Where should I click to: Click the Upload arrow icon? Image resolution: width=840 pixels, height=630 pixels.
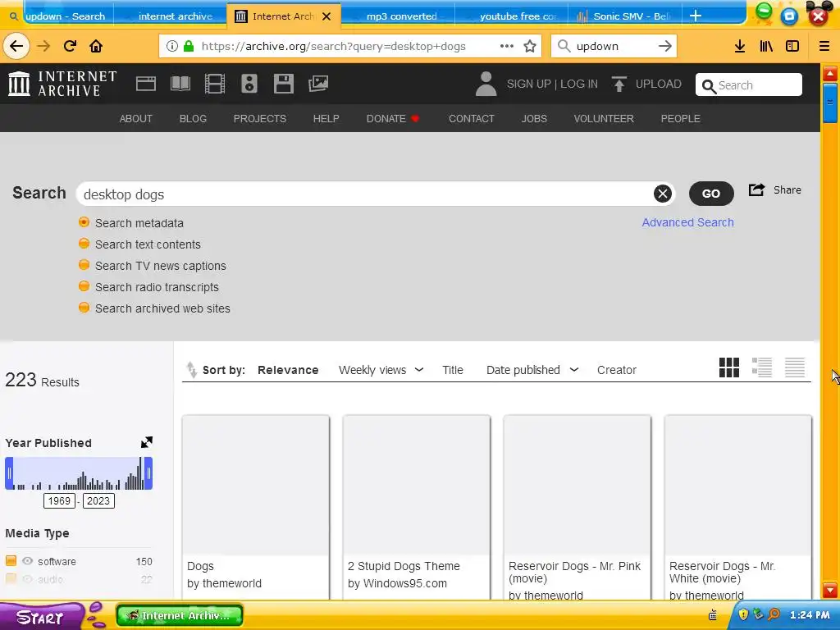point(619,84)
